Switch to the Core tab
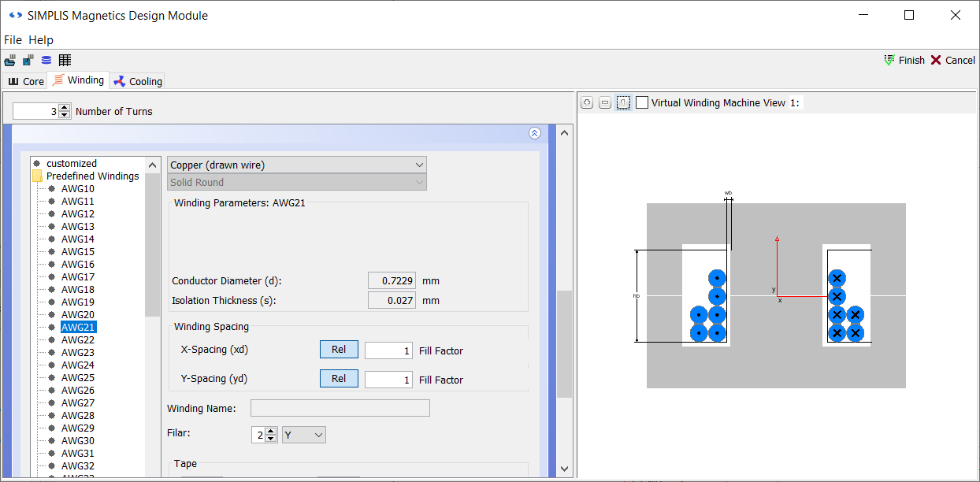The image size is (980, 482). pyautogui.click(x=26, y=81)
